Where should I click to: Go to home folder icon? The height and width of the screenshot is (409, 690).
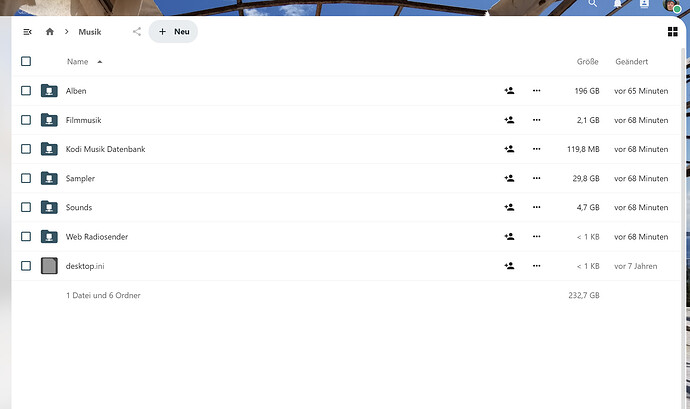point(50,32)
